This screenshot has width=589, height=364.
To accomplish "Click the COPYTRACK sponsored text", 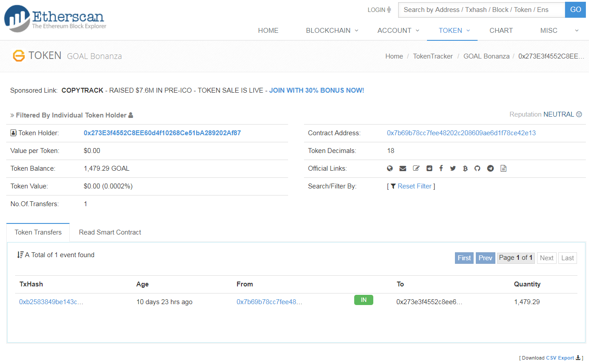I will 82,90.
